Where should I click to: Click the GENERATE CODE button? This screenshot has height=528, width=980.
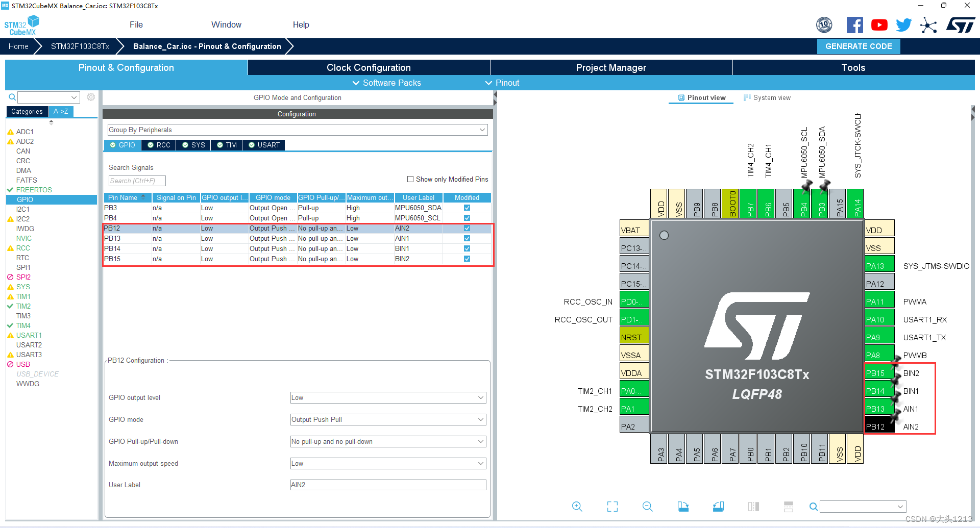(x=859, y=46)
